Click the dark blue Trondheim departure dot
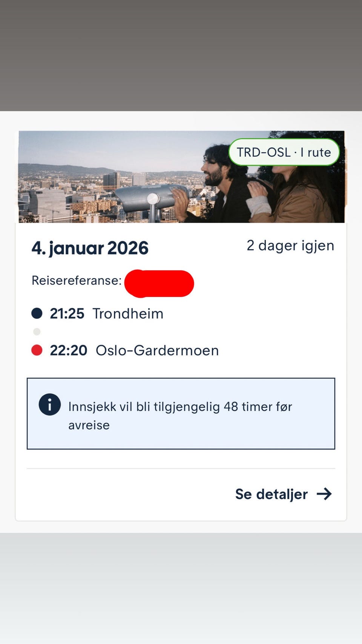Screen dimensions: 362x644 click(x=37, y=313)
